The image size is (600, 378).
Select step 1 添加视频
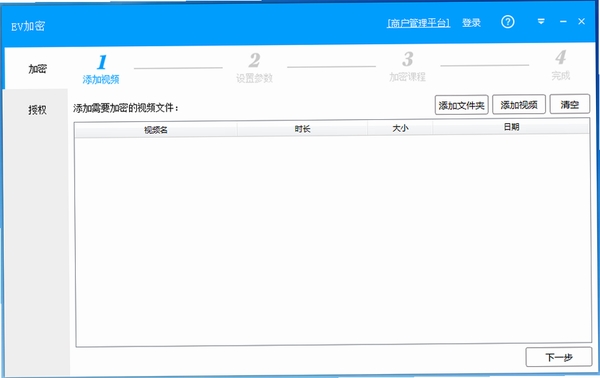coord(101,69)
